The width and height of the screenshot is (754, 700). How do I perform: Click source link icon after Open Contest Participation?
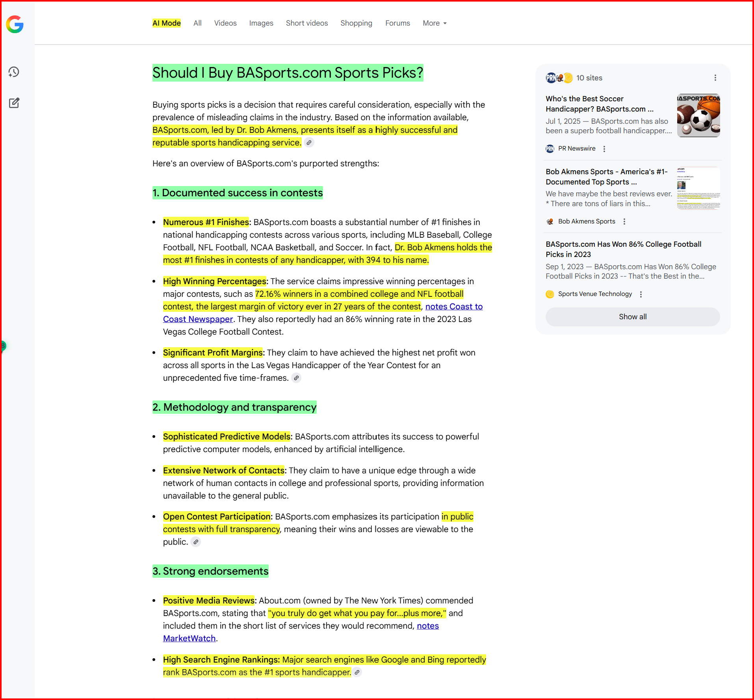tap(196, 542)
